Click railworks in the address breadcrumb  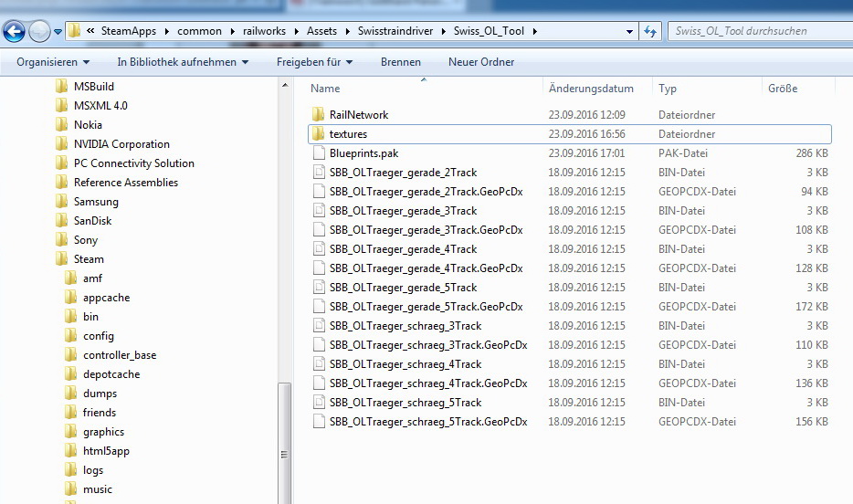[x=264, y=31]
